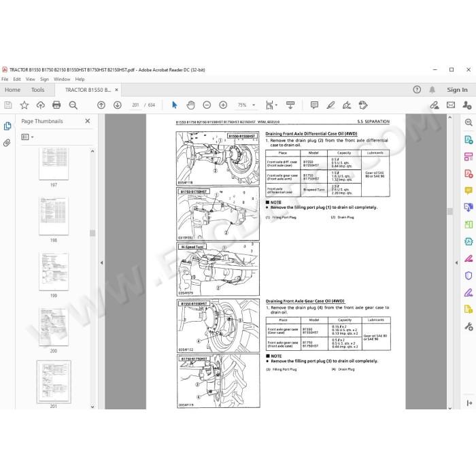The image size is (476, 476).
Task: Open the fit page options icon
Action: tap(271, 105)
